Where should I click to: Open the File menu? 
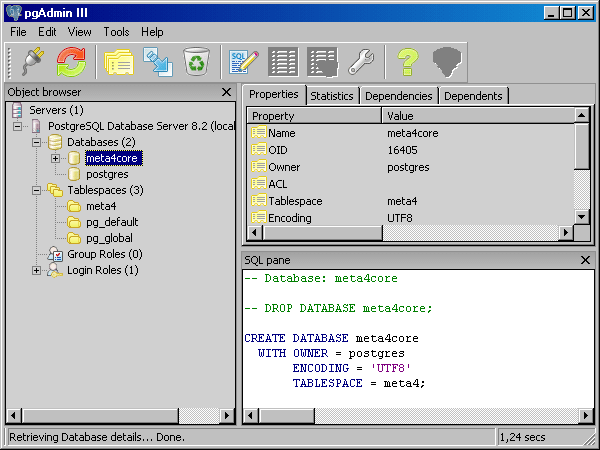[x=18, y=32]
